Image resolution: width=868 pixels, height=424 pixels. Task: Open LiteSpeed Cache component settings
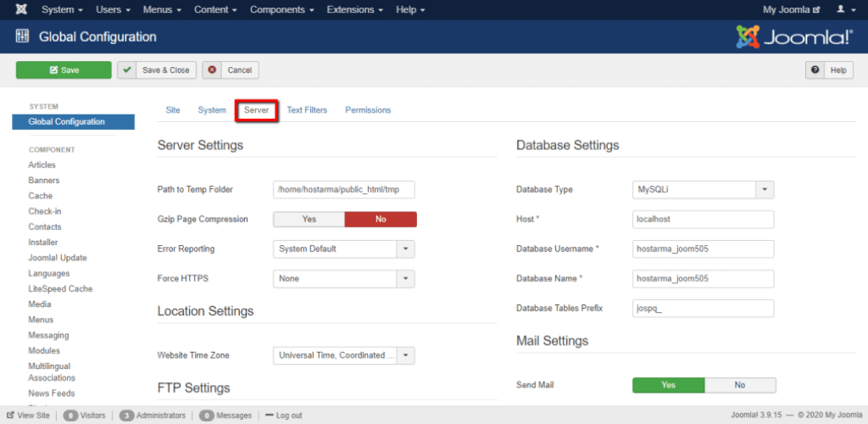point(60,289)
